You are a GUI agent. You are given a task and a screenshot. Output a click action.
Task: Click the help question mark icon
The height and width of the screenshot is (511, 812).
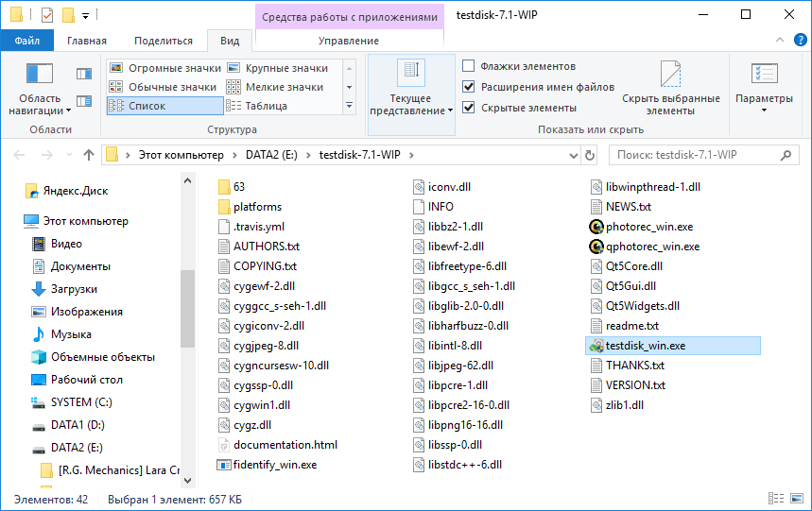[800, 40]
